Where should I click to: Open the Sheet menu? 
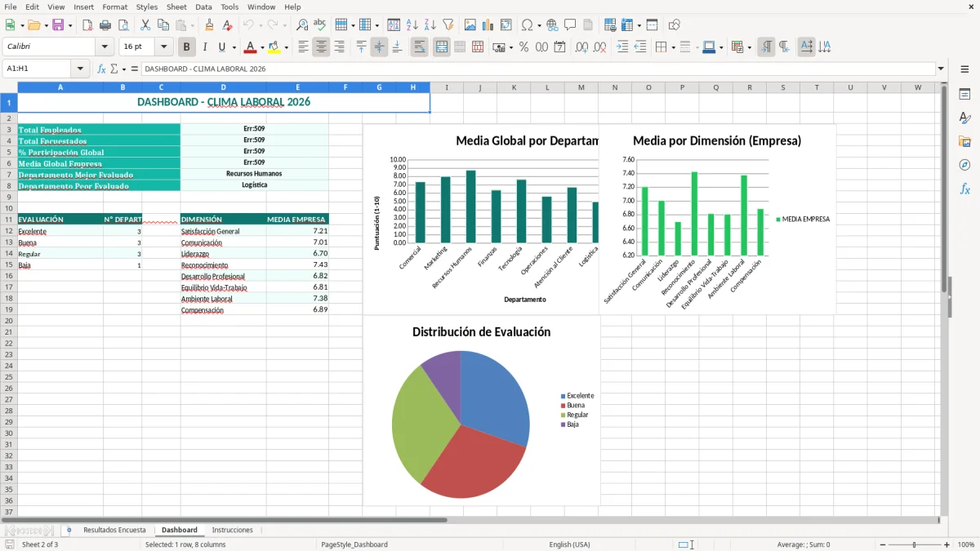point(176,7)
